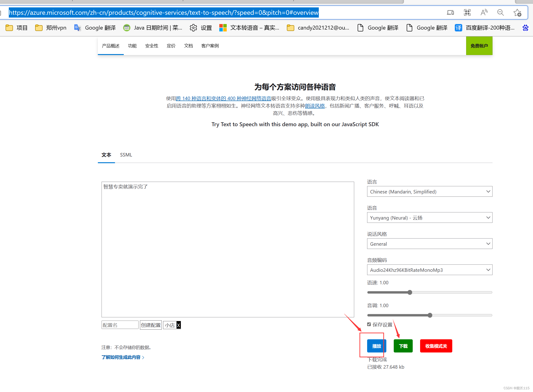This screenshot has height=392, width=533.
Task: Select the 定价 nav tab
Action: pos(171,46)
